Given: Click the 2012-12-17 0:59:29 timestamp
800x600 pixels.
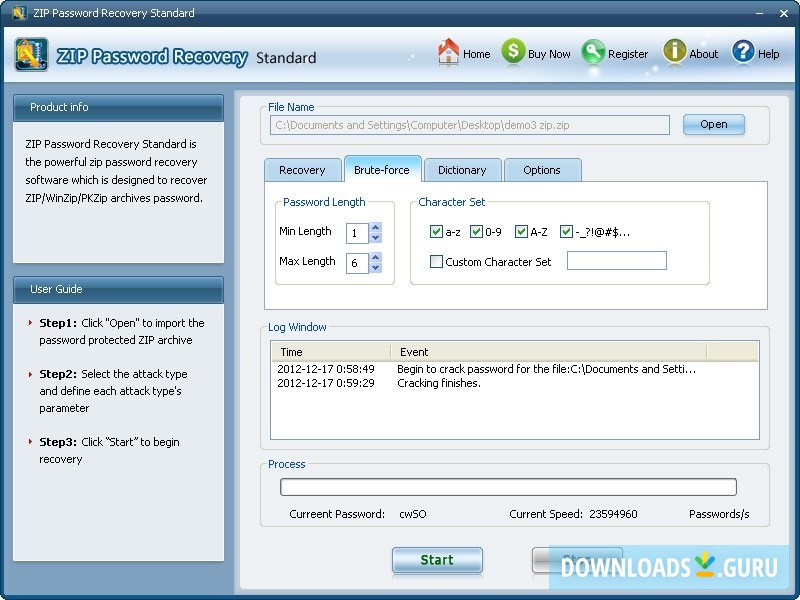Looking at the screenshot, I should (326, 383).
